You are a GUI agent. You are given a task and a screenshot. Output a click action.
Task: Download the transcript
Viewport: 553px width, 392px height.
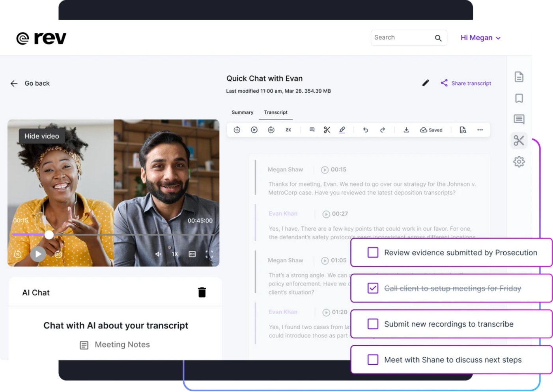(406, 130)
